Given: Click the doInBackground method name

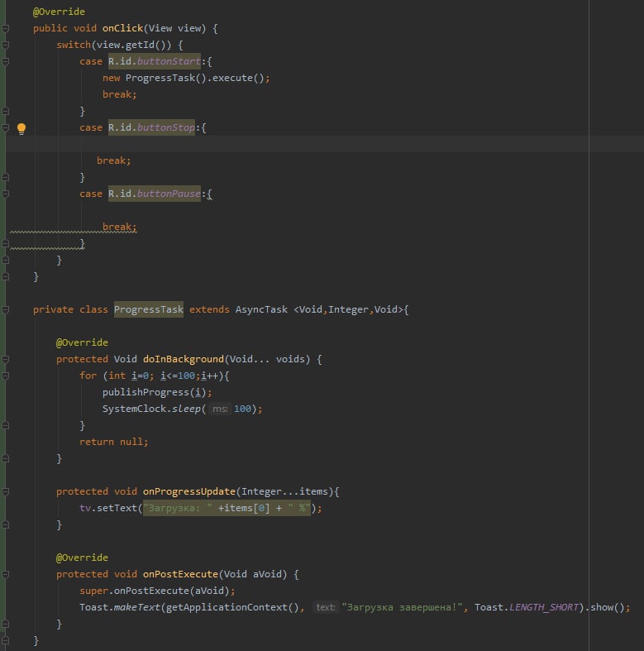Looking at the screenshot, I should click(184, 360).
